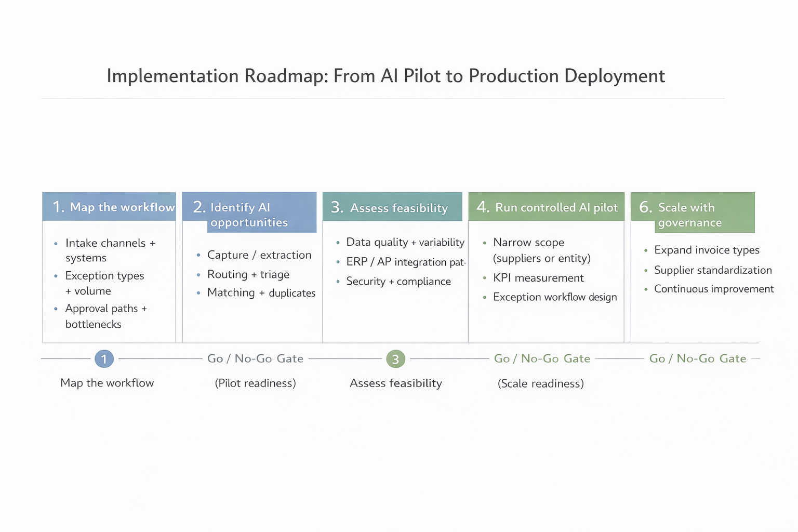Select the 'Map the workflow' timeline caption
798x532 pixels.
(107, 383)
